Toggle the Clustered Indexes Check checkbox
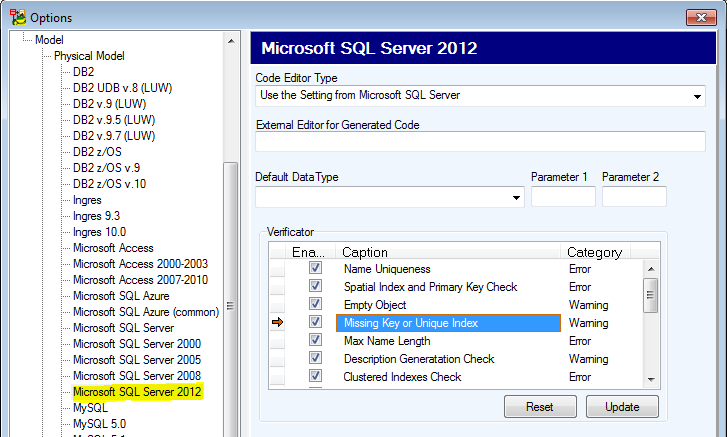Screen dimensions: 727x437 tap(315, 377)
